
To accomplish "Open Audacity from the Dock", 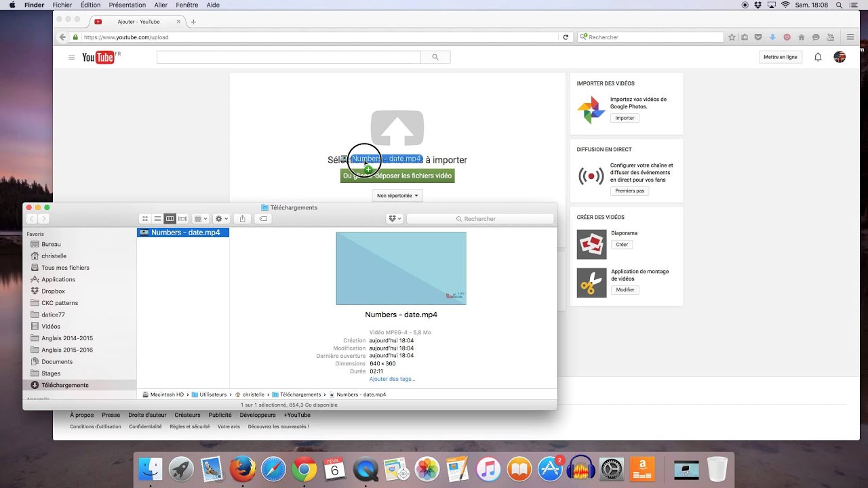I will pos(580,468).
